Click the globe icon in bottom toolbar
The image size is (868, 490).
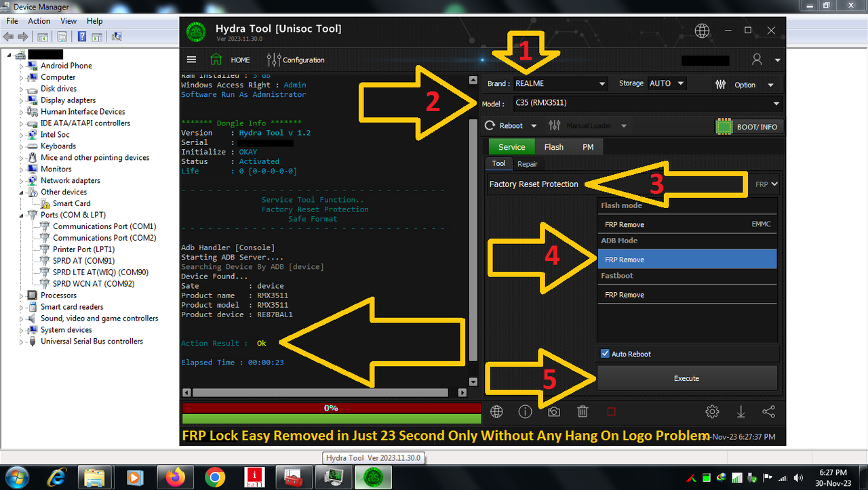pyautogui.click(x=496, y=411)
